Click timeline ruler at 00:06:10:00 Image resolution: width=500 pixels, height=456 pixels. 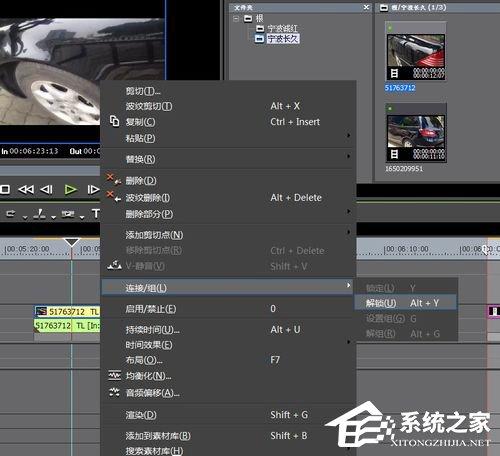pos(406,249)
